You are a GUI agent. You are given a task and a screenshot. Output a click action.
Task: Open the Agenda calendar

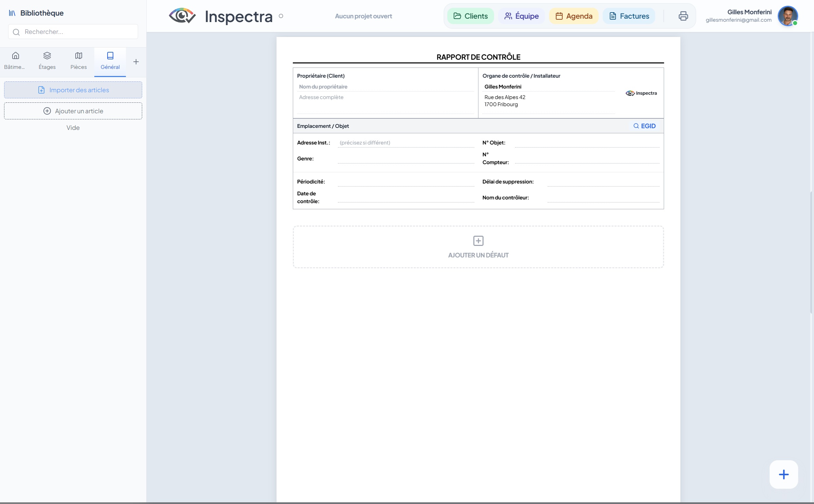click(x=574, y=16)
